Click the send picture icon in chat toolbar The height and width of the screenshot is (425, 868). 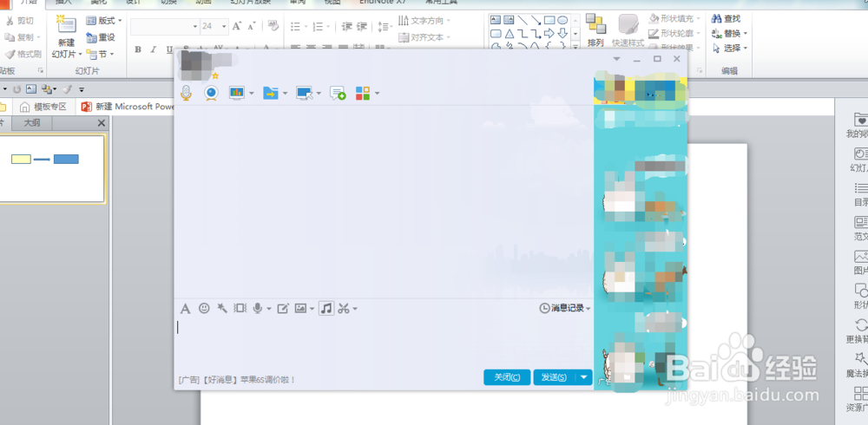tap(300, 308)
